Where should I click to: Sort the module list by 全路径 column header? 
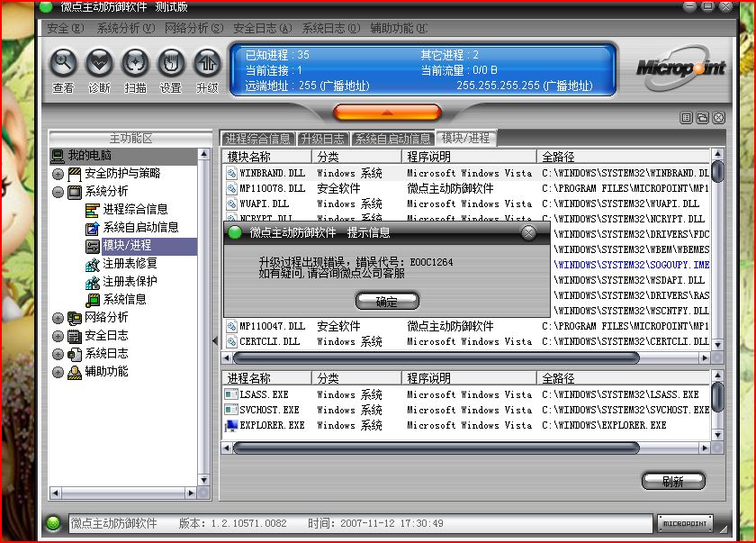tap(624, 157)
